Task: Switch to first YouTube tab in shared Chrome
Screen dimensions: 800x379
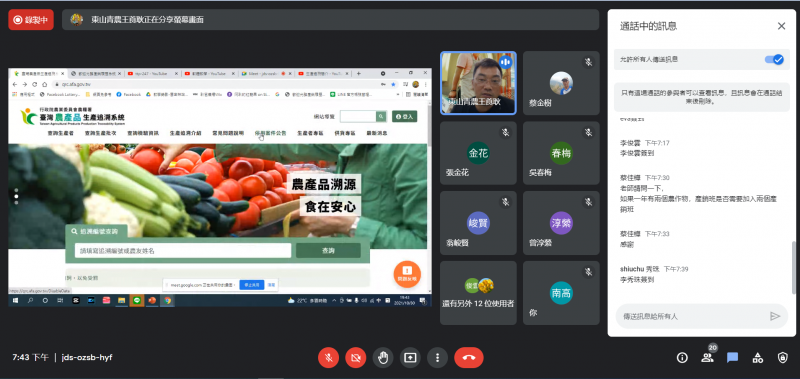Action: (x=152, y=73)
